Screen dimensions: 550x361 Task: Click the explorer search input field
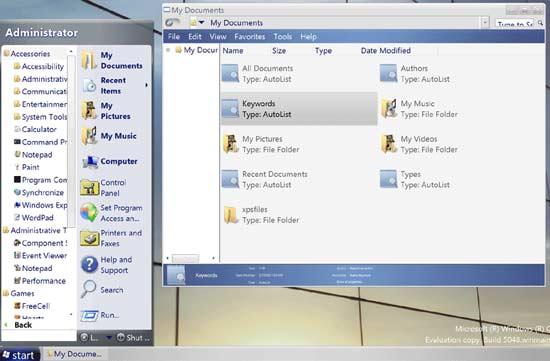(x=515, y=24)
